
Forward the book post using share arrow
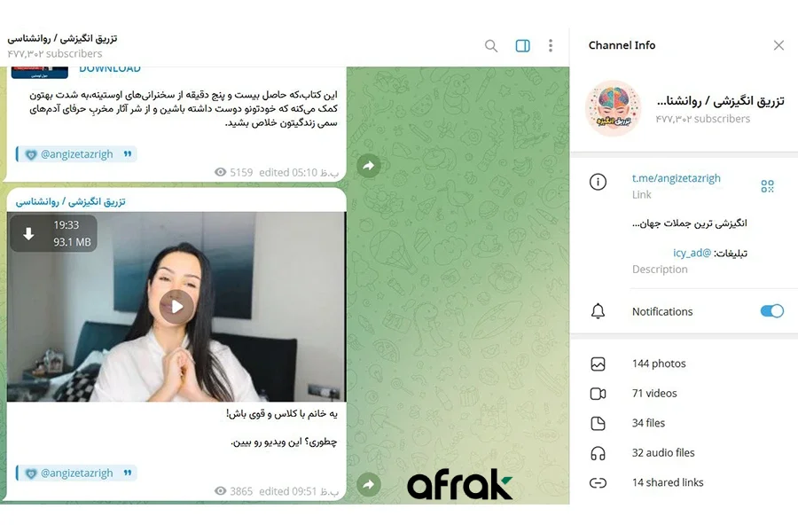pyautogui.click(x=369, y=166)
